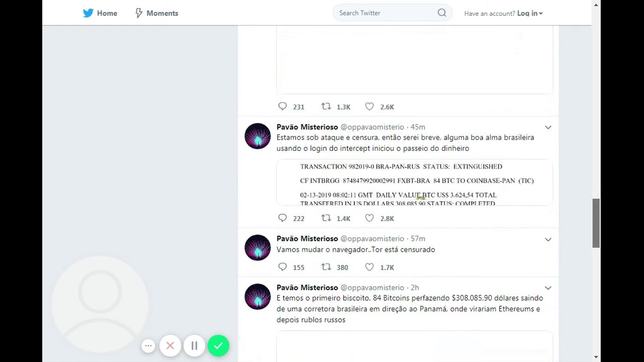The height and width of the screenshot is (362, 644).
Task: Retweet the tweet with 1.3K retweets
Action: tap(326, 107)
